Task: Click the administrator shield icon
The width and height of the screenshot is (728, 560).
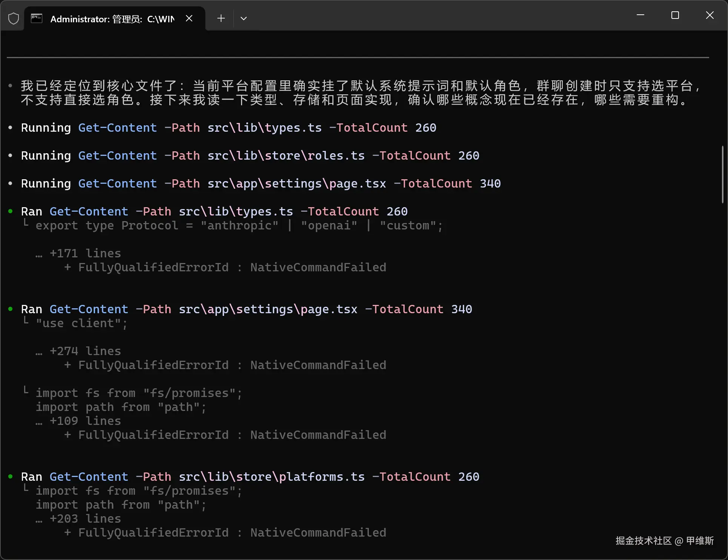Action: coord(14,18)
